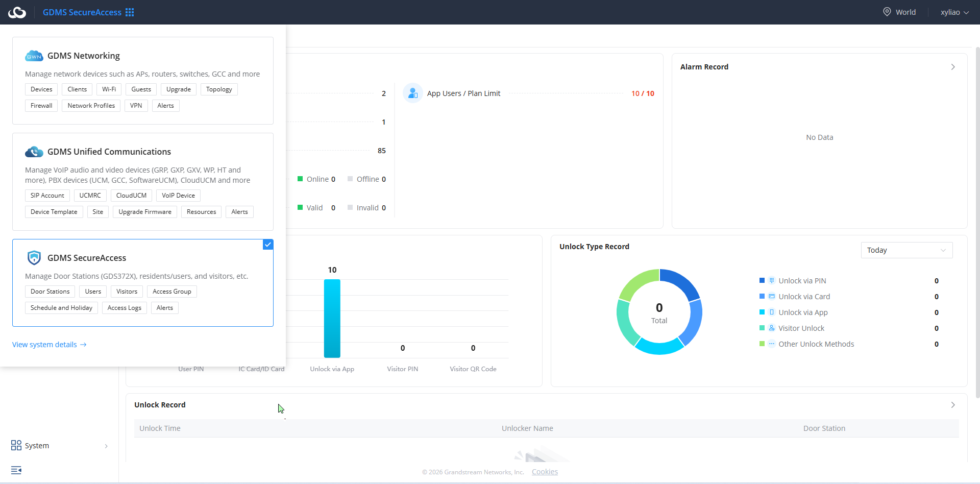Open Door Stations under SecureAccess
980x484 pixels.
[x=50, y=292]
